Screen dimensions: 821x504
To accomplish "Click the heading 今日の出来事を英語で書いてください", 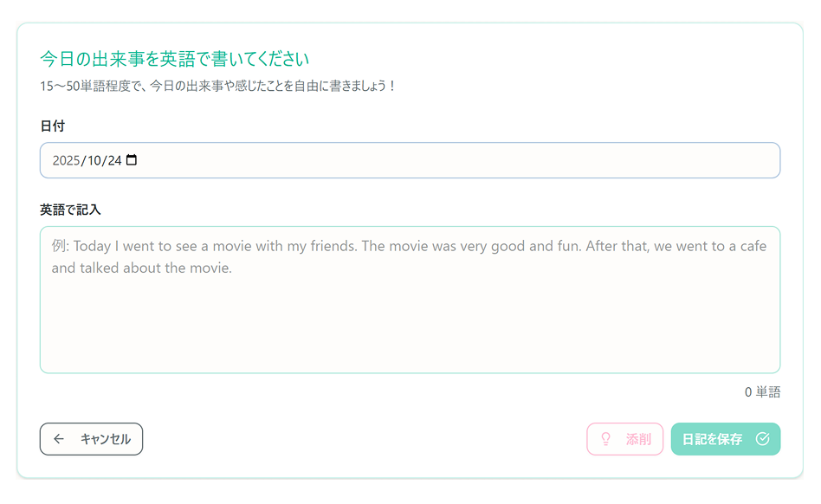I will (x=174, y=59).
